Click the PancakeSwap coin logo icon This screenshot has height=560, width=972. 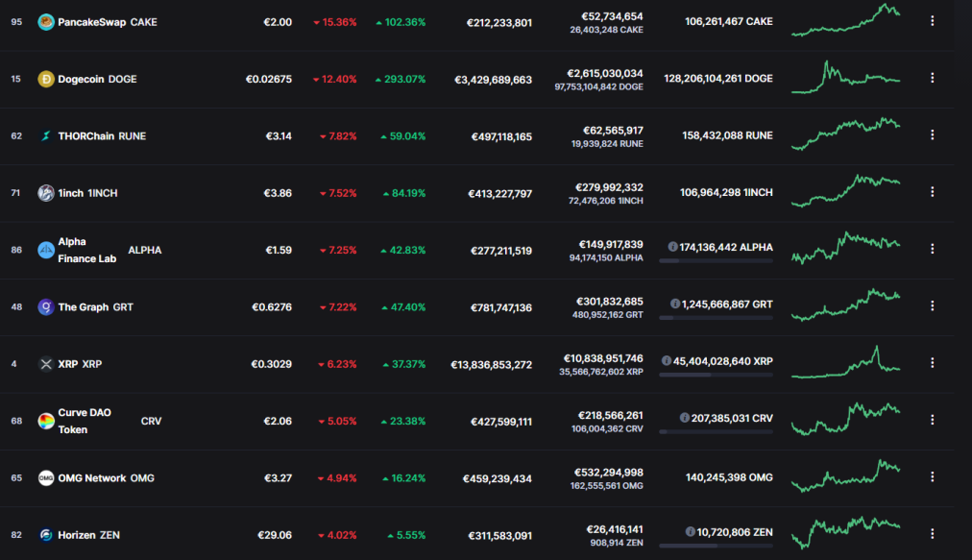[x=46, y=22]
